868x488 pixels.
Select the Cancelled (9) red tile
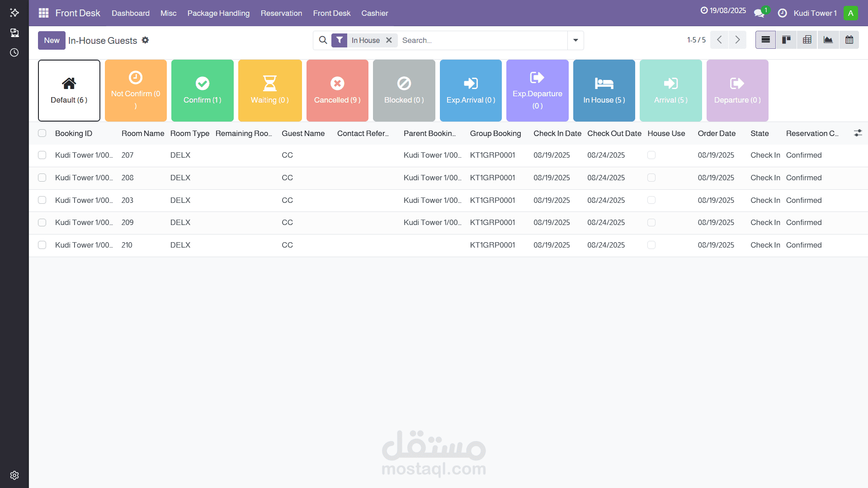[337, 90]
